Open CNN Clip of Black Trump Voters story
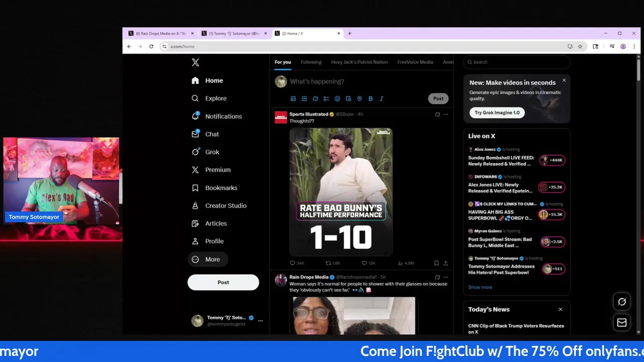This screenshot has height=362, width=644. coord(516,329)
